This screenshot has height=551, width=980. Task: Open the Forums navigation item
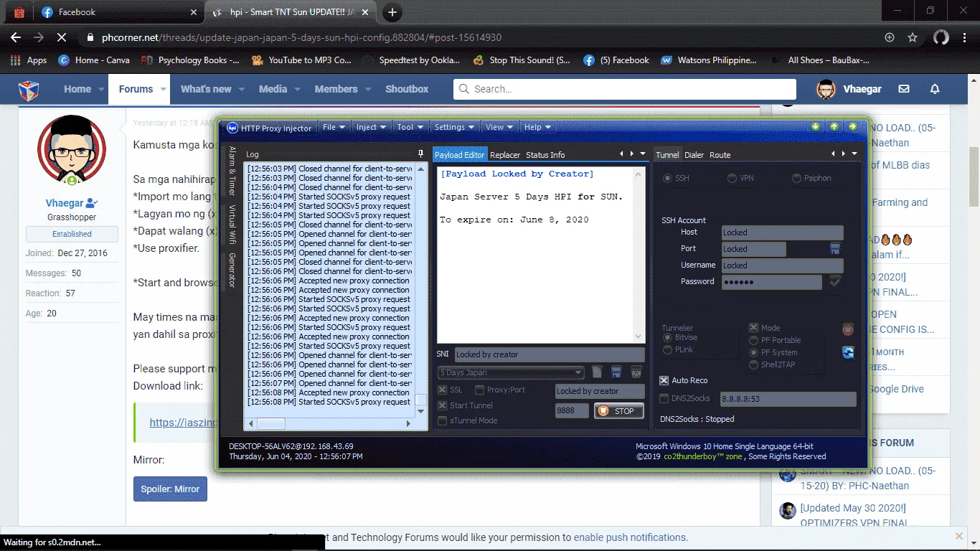click(136, 89)
